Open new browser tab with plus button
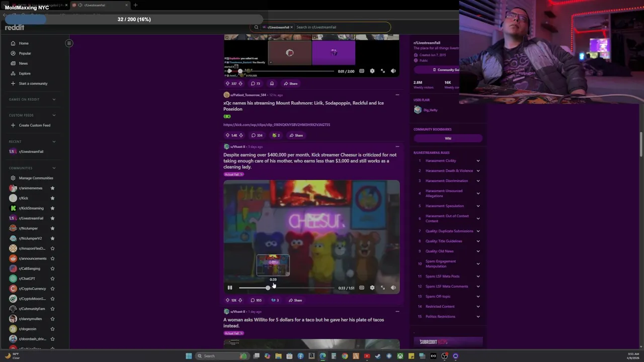Screen dimensions: 644x362 [x=135, y=5]
